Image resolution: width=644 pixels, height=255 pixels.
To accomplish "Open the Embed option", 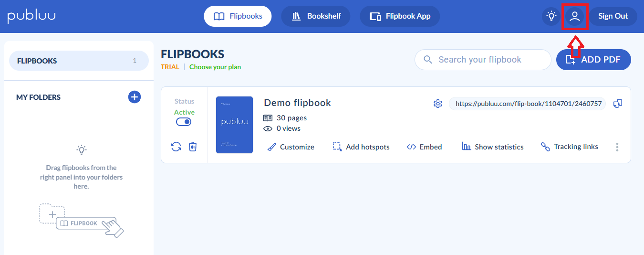I will [x=424, y=147].
